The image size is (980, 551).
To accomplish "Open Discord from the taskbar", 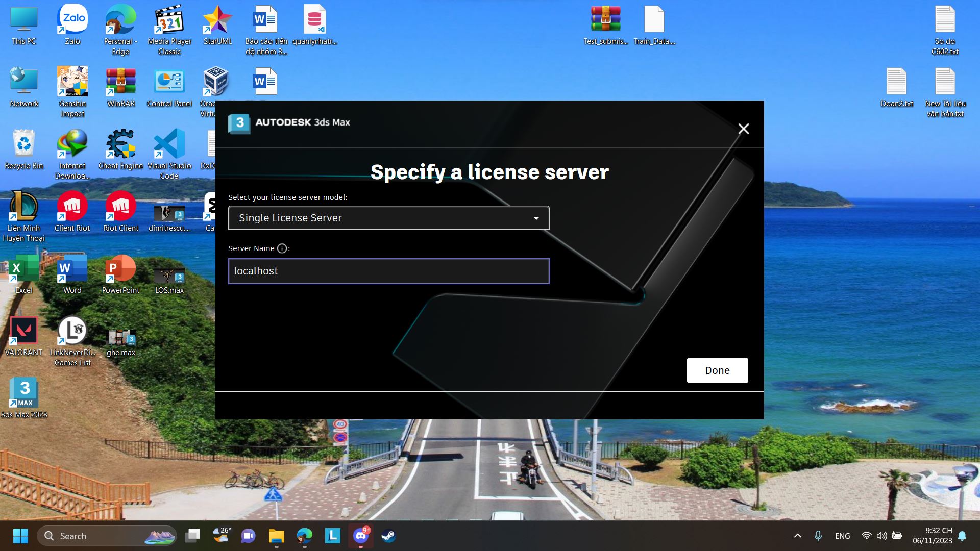I will pyautogui.click(x=360, y=536).
